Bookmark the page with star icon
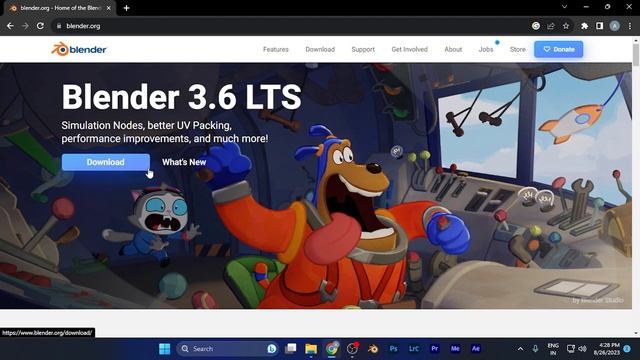 coord(566,26)
